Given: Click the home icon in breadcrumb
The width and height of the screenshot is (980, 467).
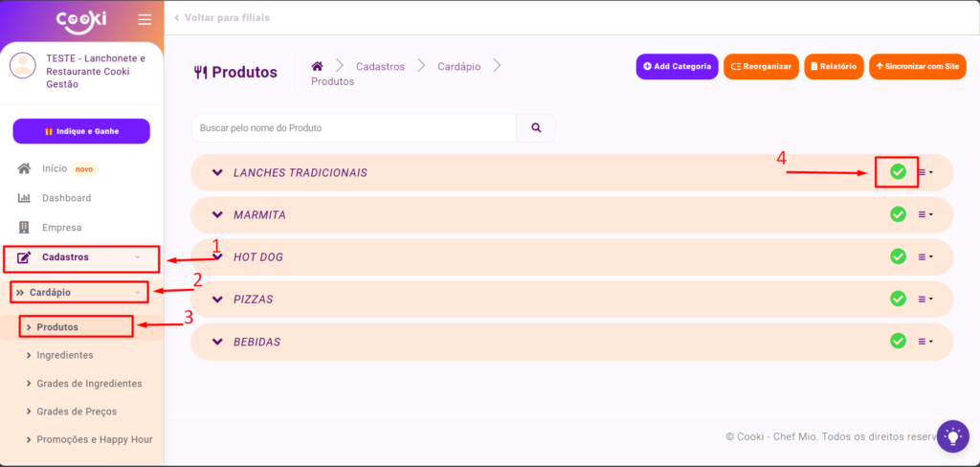Looking at the screenshot, I should point(317,66).
